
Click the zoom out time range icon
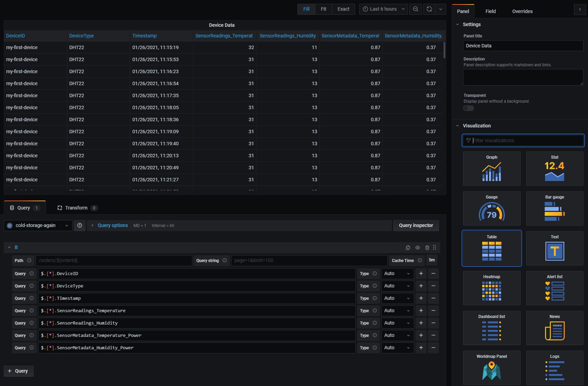tap(416, 9)
